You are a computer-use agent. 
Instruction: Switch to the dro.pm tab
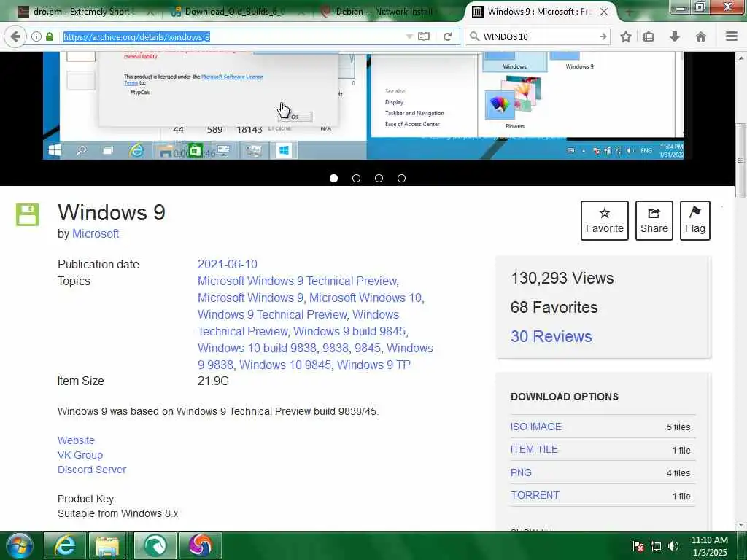(83, 12)
